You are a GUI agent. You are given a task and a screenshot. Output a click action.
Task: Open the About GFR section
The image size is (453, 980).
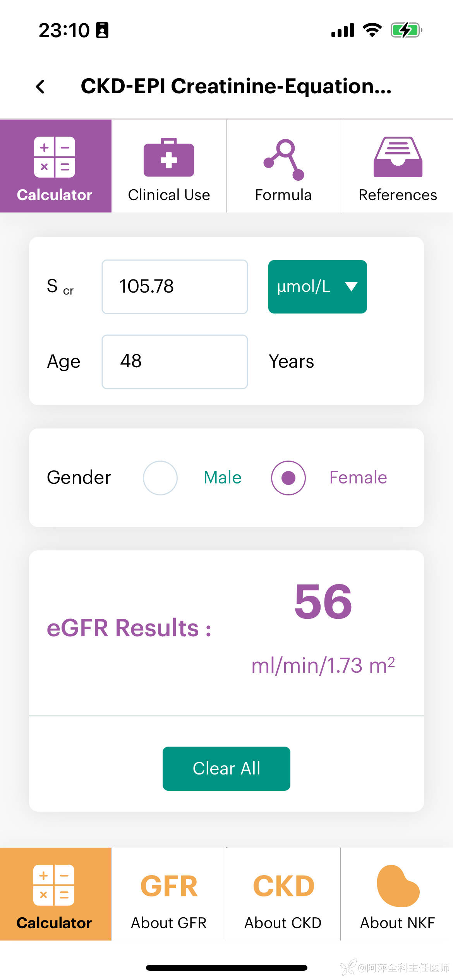pyautogui.click(x=169, y=894)
